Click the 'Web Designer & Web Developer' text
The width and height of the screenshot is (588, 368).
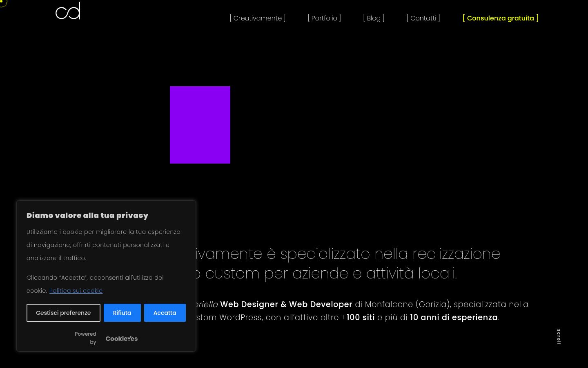coord(286,304)
